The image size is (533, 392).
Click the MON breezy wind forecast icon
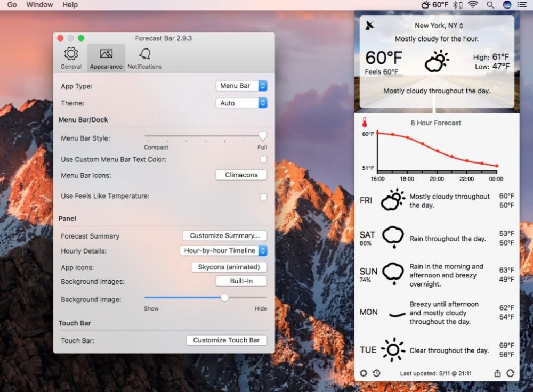tap(397, 315)
